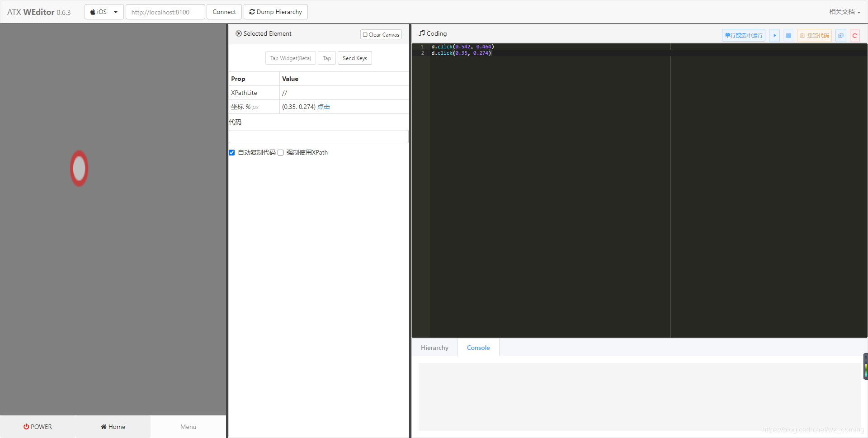Click the red refresh icon button
This screenshot has width=868, height=438.
click(855, 35)
